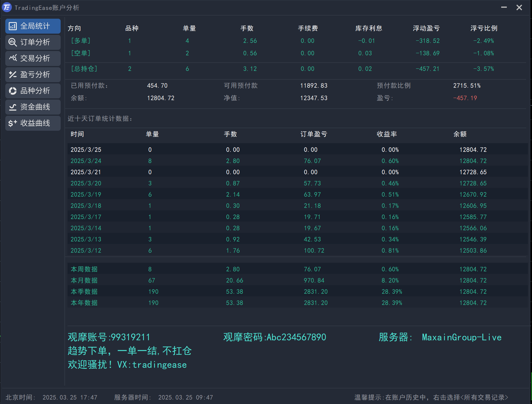This screenshot has height=404, width=532.
Task: Click the 资金曲线 line icon
Action: [13, 107]
